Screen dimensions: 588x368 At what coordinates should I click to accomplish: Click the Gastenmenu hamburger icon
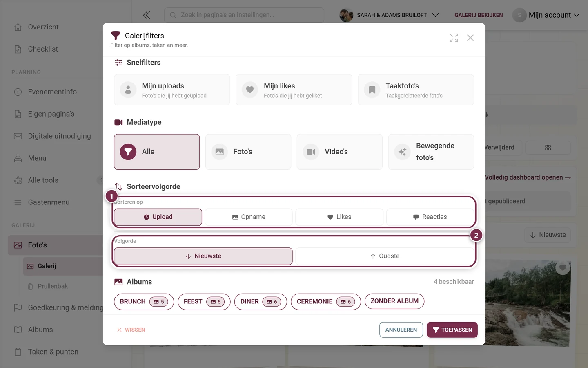[x=18, y=202]
